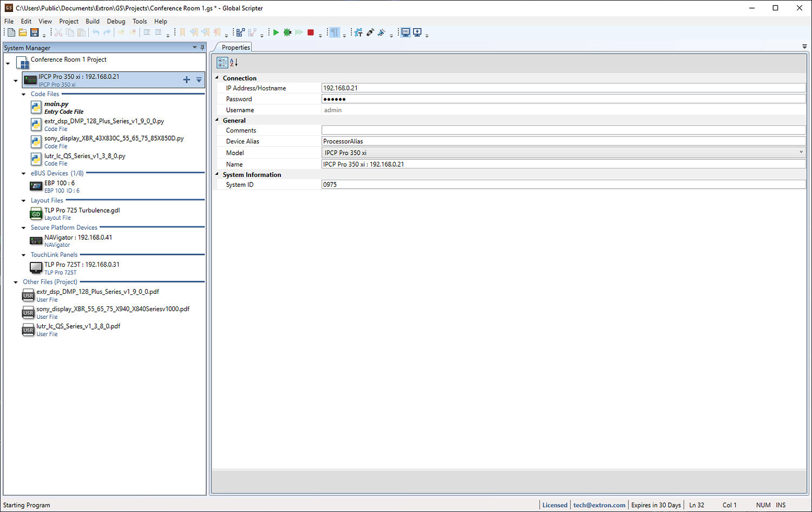Open the Debug menu
The width and height of the screenshot is (812, 512).
click(116, 21)
